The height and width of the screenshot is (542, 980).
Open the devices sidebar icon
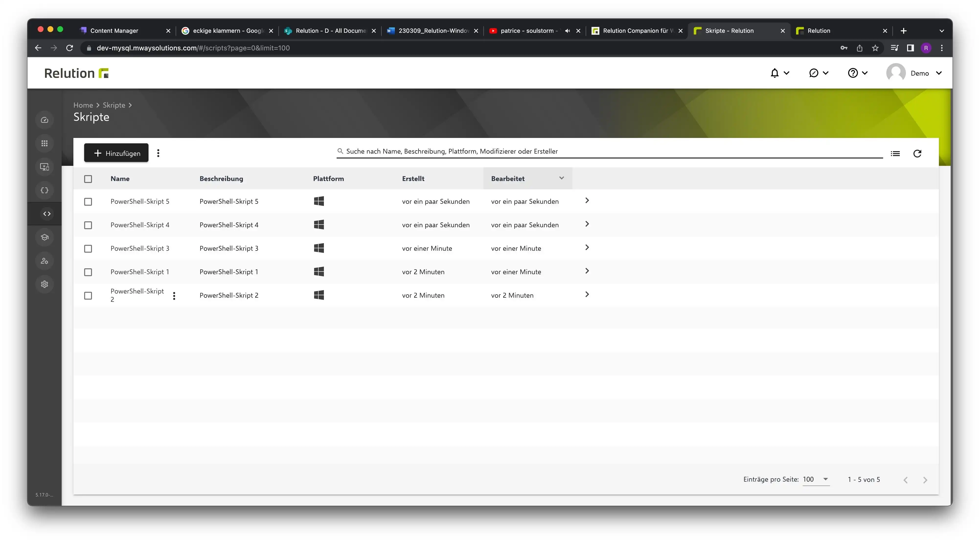45,167
